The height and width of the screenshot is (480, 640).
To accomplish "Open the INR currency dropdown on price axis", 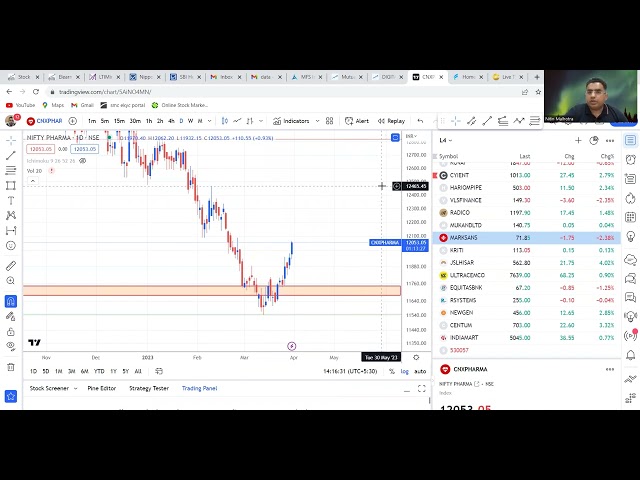I will [411, 136].
